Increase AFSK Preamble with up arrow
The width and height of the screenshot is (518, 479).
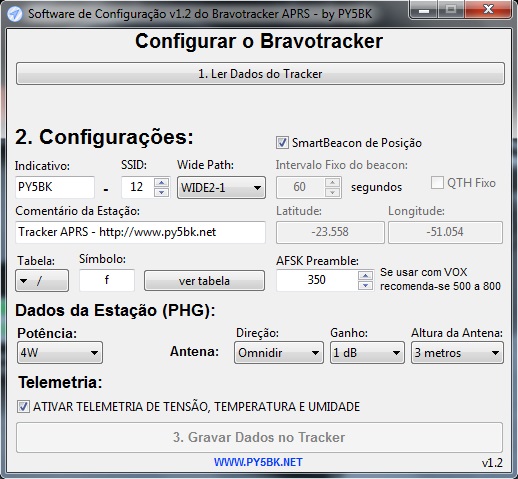point(366,276)
